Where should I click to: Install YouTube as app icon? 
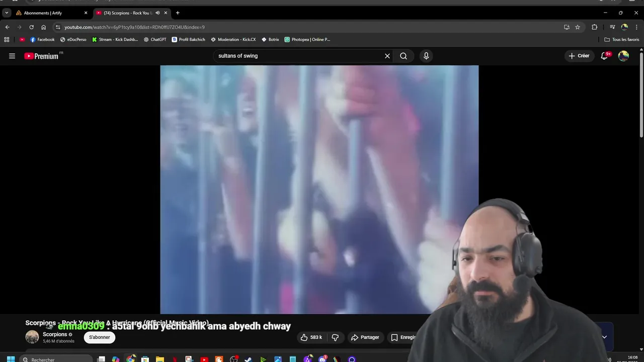567,27
